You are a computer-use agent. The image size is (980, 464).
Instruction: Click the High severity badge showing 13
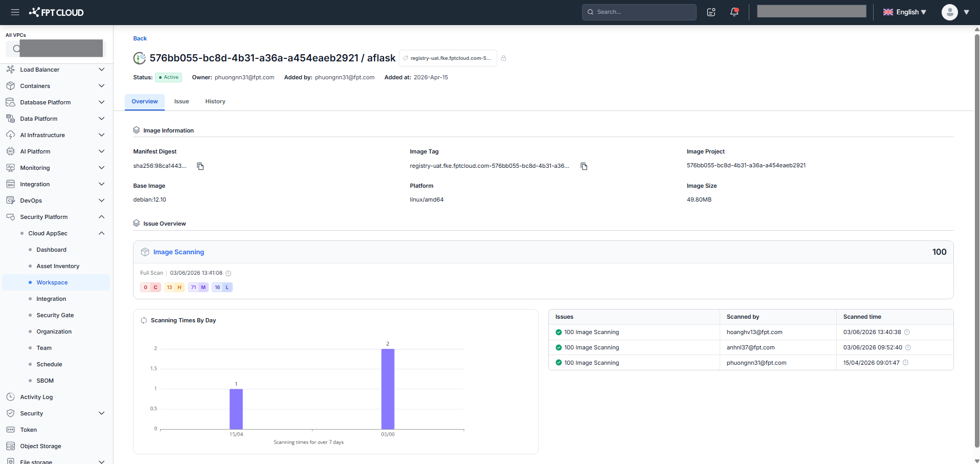coord(174,288)
